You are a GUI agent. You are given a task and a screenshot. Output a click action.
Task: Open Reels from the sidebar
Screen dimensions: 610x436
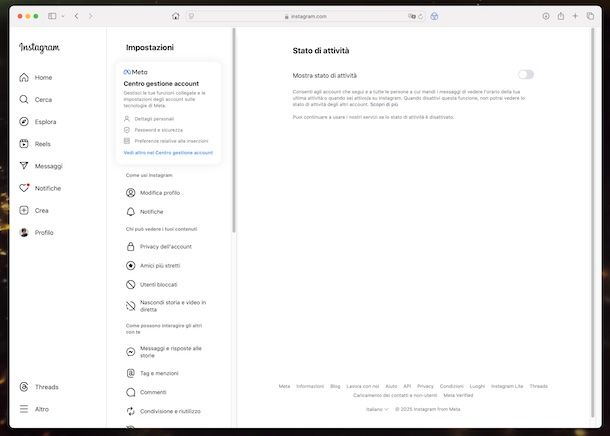click(x=35, y=144)
